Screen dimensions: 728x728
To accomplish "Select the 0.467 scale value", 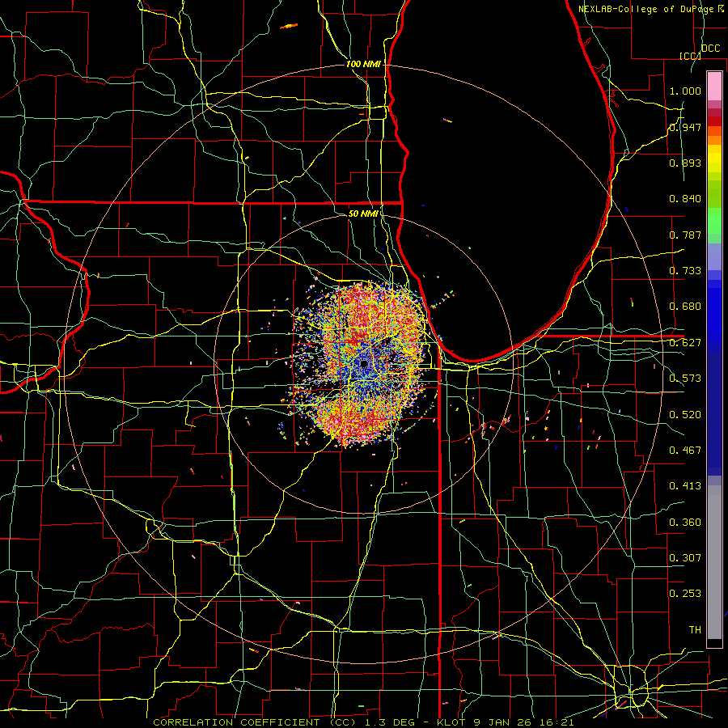I will (685, 451).
